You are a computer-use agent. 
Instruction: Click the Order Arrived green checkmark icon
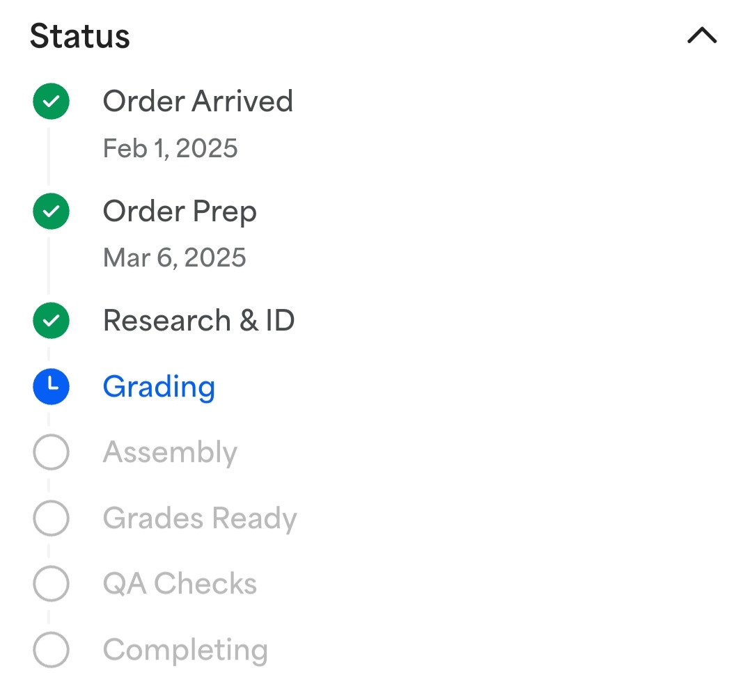(51, 101)
